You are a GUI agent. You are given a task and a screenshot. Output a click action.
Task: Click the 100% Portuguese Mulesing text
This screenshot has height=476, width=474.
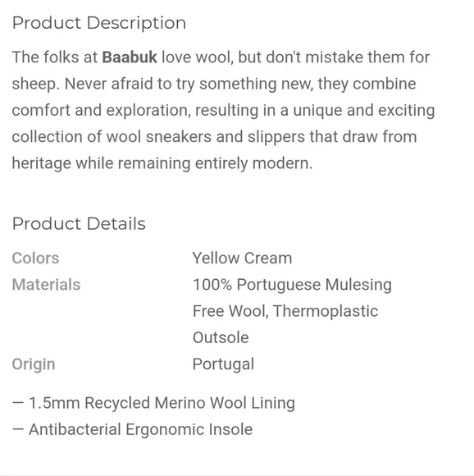click(292, 285)
